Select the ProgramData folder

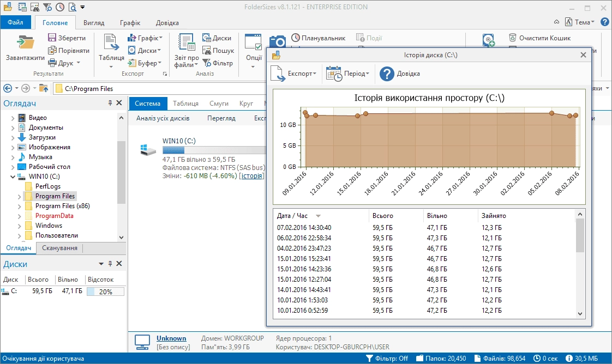click(x=54, y=216)
